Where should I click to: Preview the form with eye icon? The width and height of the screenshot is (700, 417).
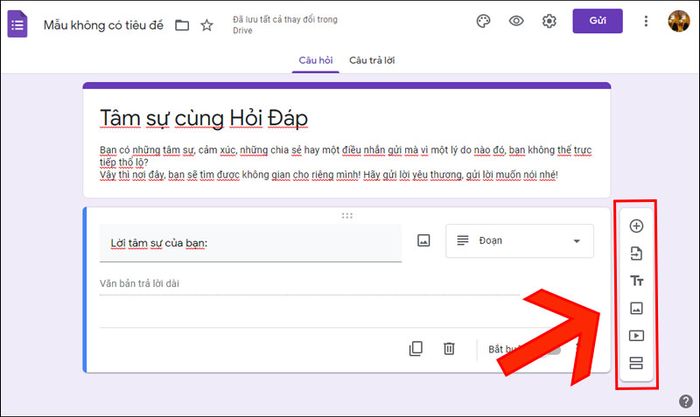(x=517, y=21)
